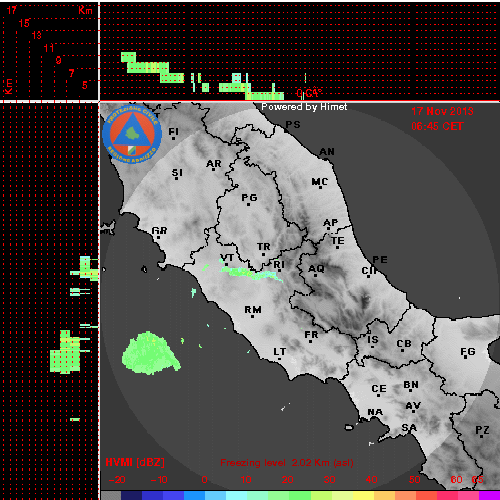The width and height of the screenshot is (500, 500).
Task: Click the 'FG' city label
Action: point(467,352)
